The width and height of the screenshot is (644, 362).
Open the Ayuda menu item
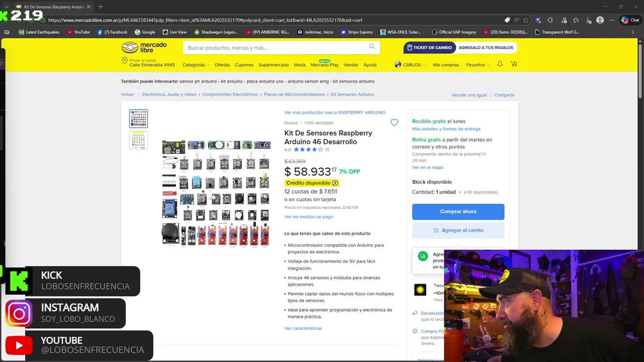(370, 65)
